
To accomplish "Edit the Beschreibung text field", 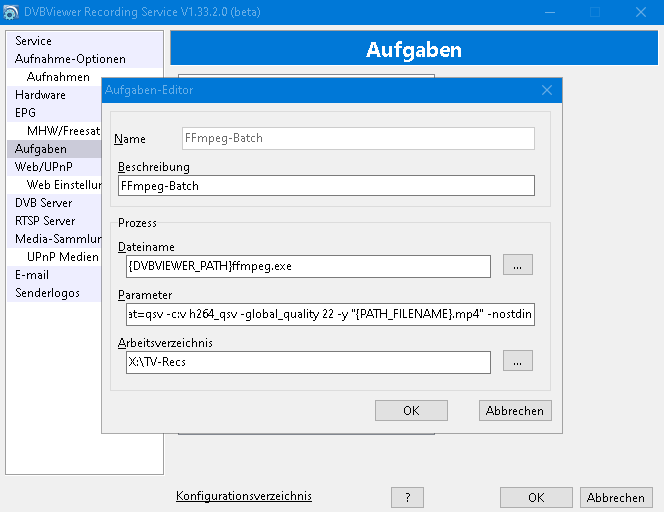I will click(325, 185).
